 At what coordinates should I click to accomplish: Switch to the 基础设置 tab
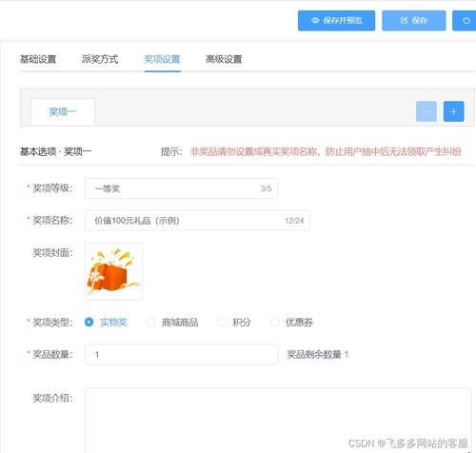pos(38,59)
